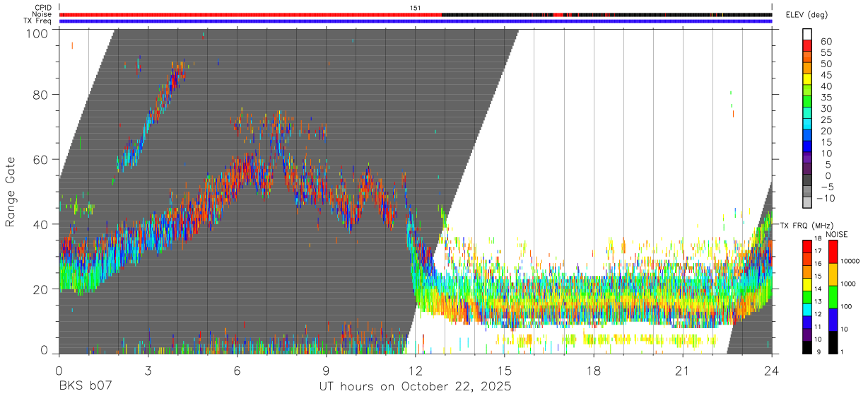
Task: Select the yellow segment of the NOISE color bar
Action: (833, 274)
